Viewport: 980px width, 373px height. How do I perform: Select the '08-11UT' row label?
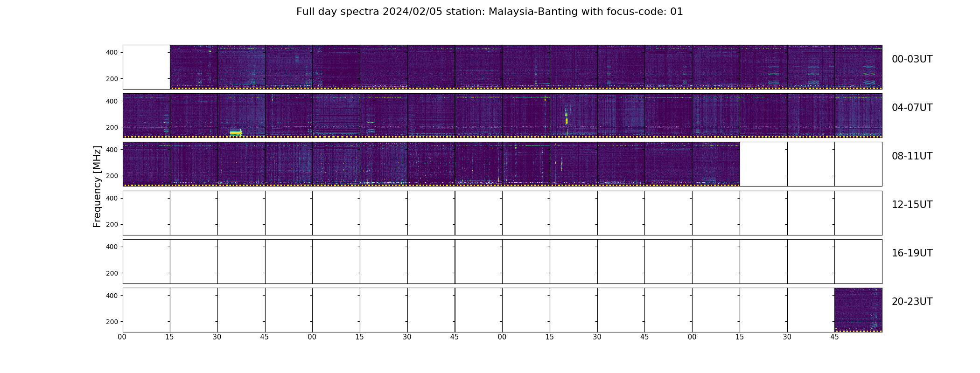[912, 156]
